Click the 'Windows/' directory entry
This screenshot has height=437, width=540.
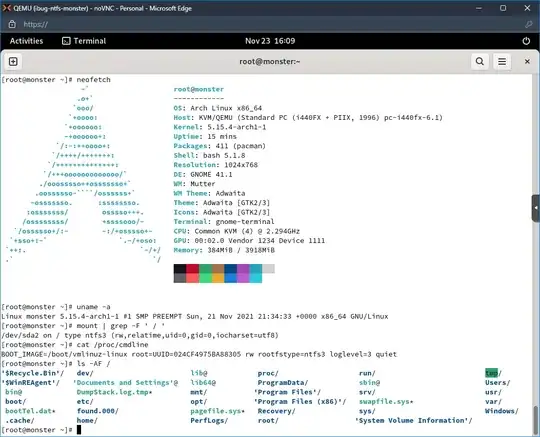[502, 411]
